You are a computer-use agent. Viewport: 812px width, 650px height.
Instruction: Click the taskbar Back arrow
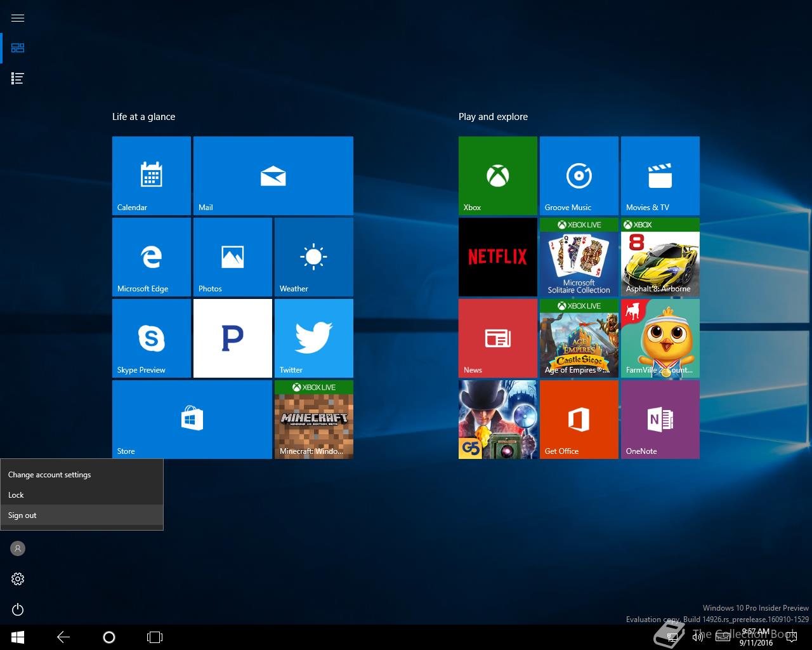click(x=63, y=637)
